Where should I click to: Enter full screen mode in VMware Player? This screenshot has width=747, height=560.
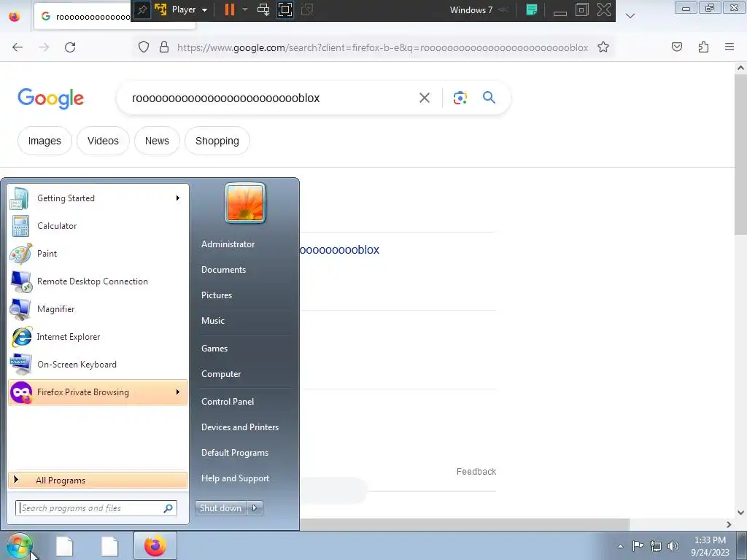tap(285, 9)
